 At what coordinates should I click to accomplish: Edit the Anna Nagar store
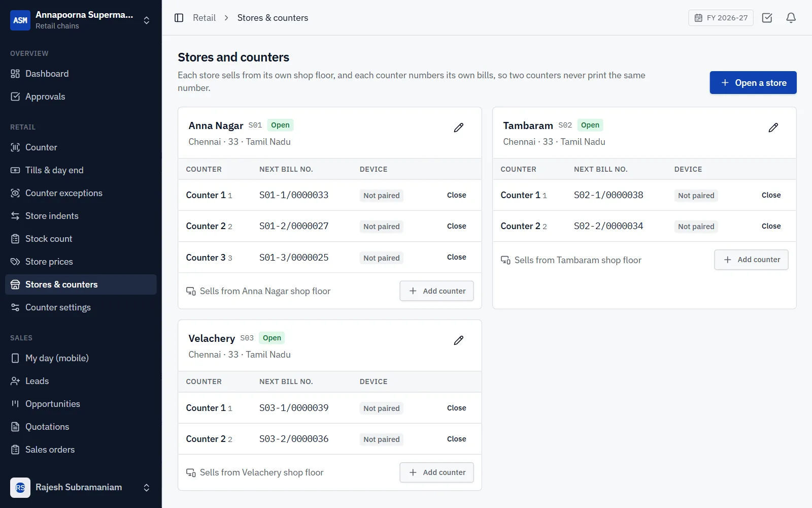click(458, 128)
